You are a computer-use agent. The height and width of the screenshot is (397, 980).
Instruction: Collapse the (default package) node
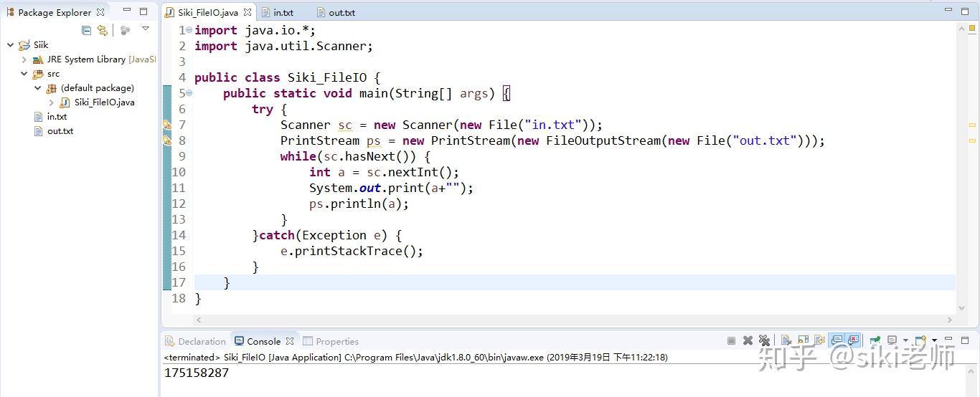pyautogui.click(x=38, y=88)
